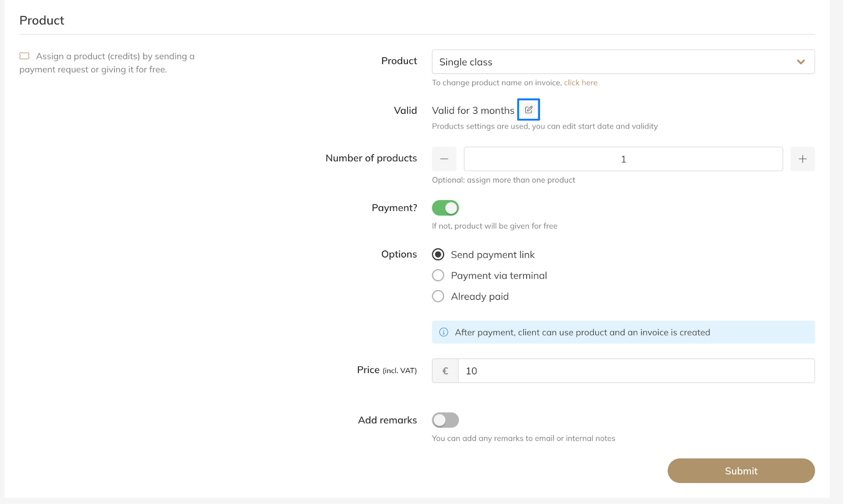Choose Payment via terminal option
843x504 pixels.
pos(438,275)
